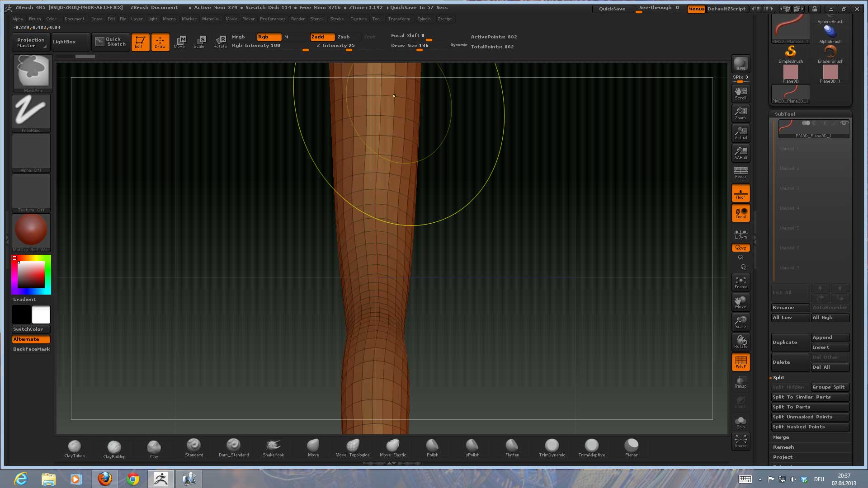Activate the Frame view icon
The height and width of the screenshot is (488, 868).
click(741, 282)
